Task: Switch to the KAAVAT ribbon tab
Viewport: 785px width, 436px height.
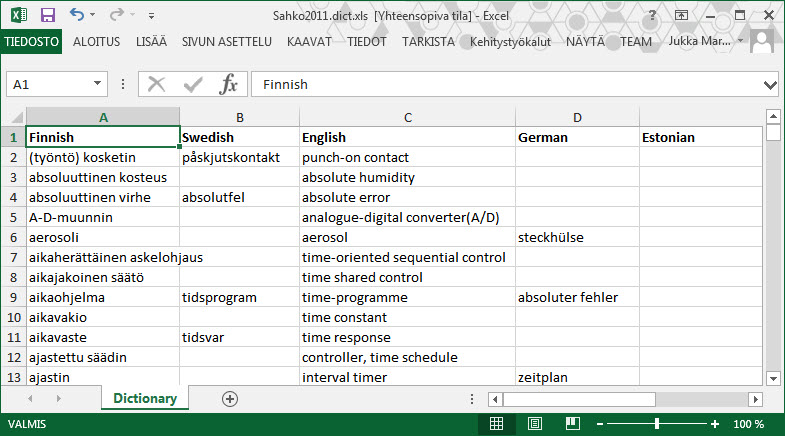Action: [x=309, y=42]
